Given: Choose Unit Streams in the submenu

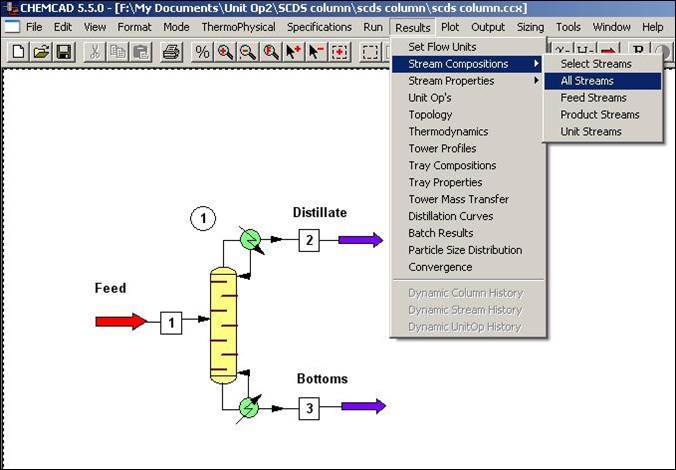Looking at the screenshot, I should point(603,132).
